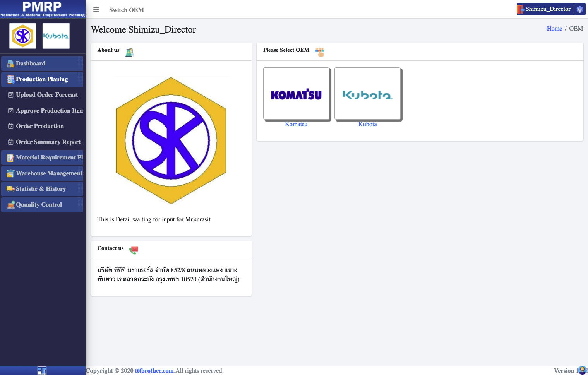Click the Shimizu SK logo in sidebar
The width and height of the screenshot is (588, 375).
click(x=23, y=36)
